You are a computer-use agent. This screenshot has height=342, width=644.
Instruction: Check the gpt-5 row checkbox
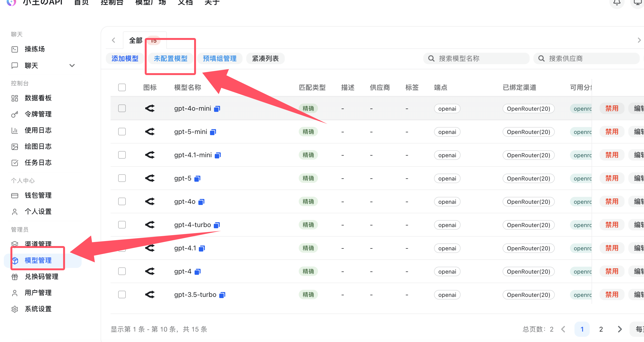pos(122,178)
